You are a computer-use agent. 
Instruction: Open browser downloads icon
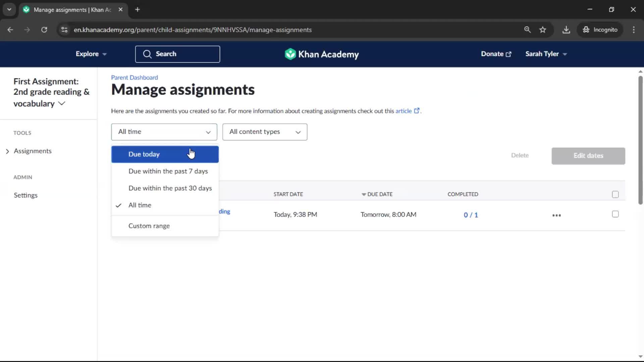coord(566,30)
